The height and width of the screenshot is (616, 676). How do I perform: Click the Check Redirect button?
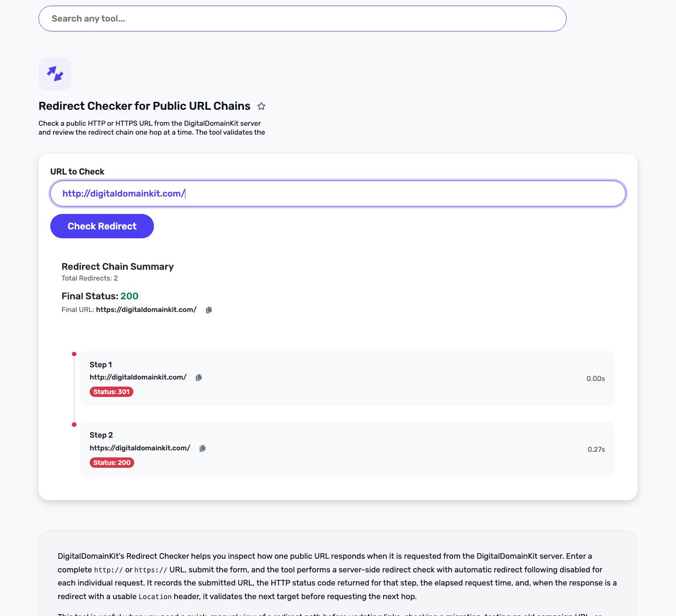pyautogui.click(x=102, y=226)
